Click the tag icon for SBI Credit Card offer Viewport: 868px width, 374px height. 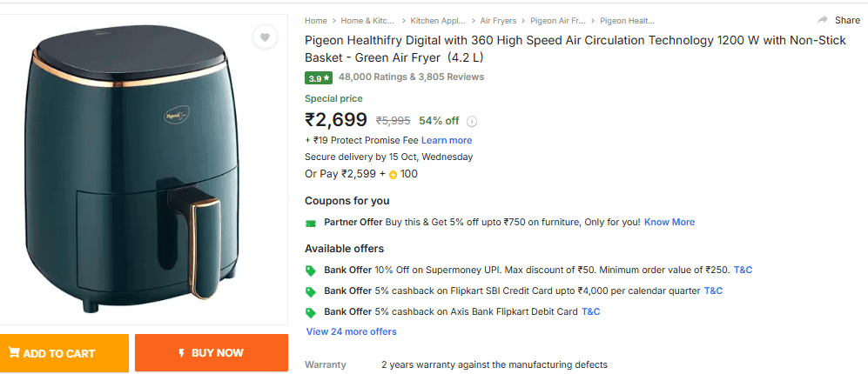(311, 291)
